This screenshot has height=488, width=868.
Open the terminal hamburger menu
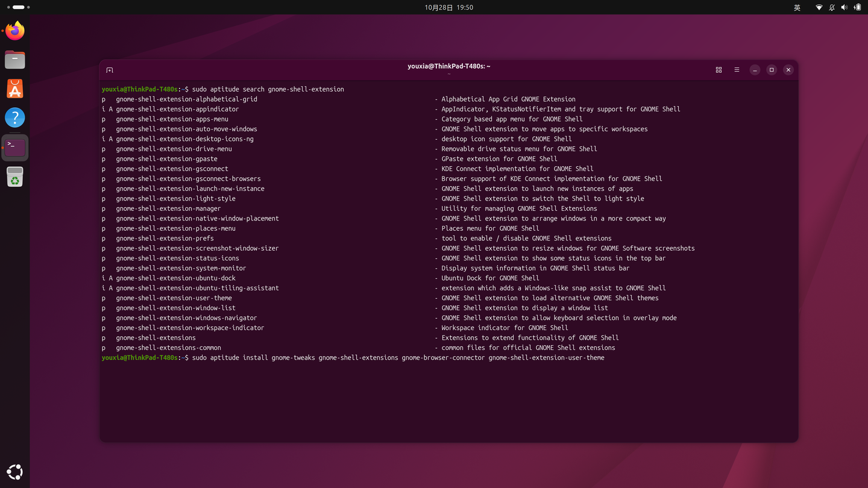(x=737, y=69)
